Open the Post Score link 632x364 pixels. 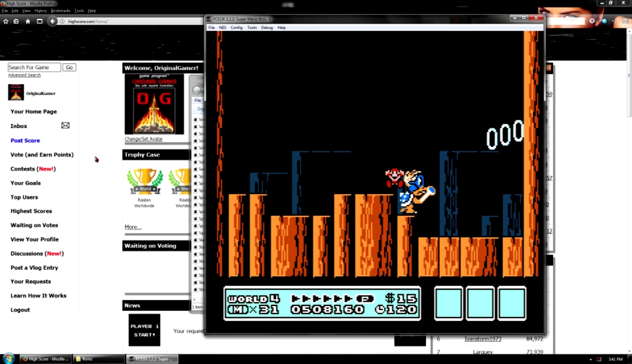click(25, 141)
